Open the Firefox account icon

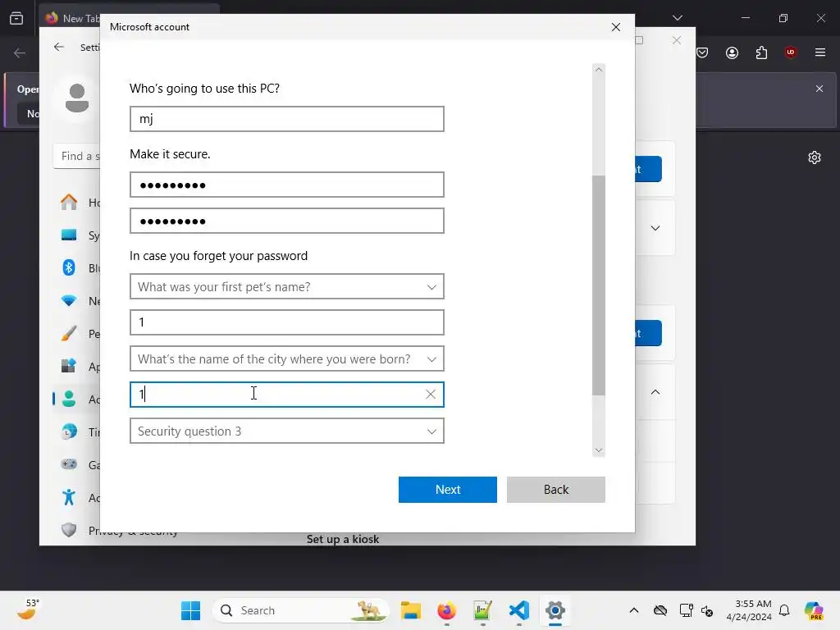(x=732, y=52)
